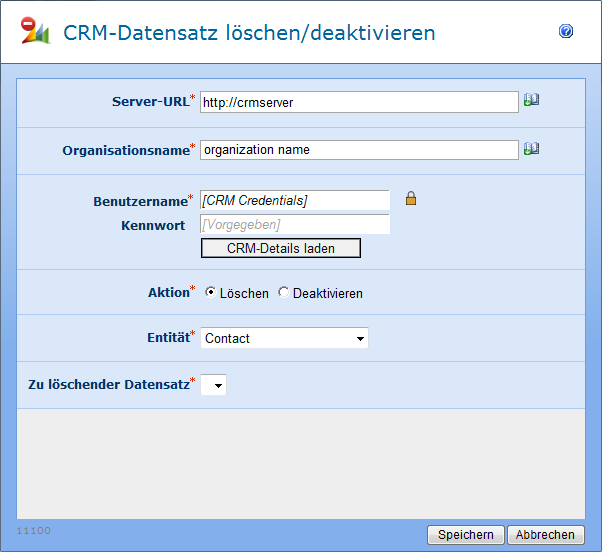Focus the Kennwort password field
The height and width of the screenshot is (552, 602).
pyautogui.click(x=295, y=225)
